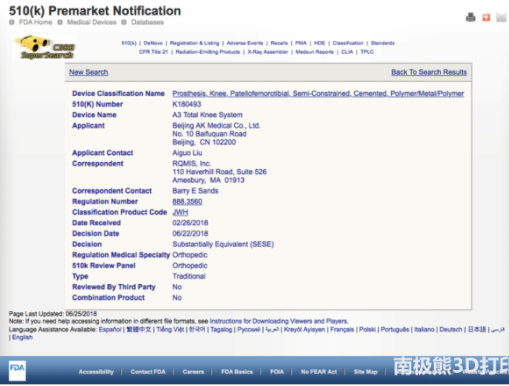Open the New Search link
The height and width of the screenshot is (386, 509).
coord(89,72)
